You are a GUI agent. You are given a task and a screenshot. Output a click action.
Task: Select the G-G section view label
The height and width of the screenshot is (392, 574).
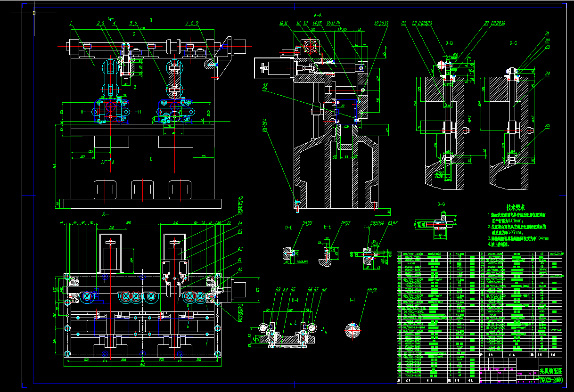click(x=440, y=204)
